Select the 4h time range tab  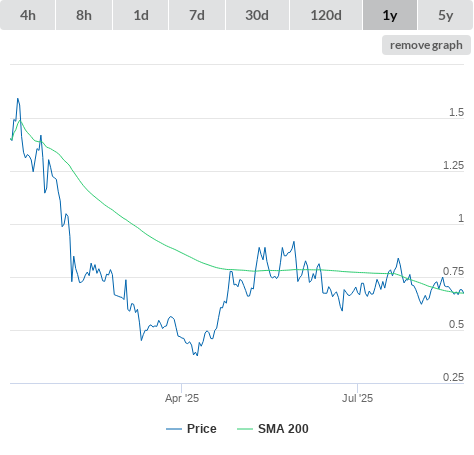pos(28,15)
